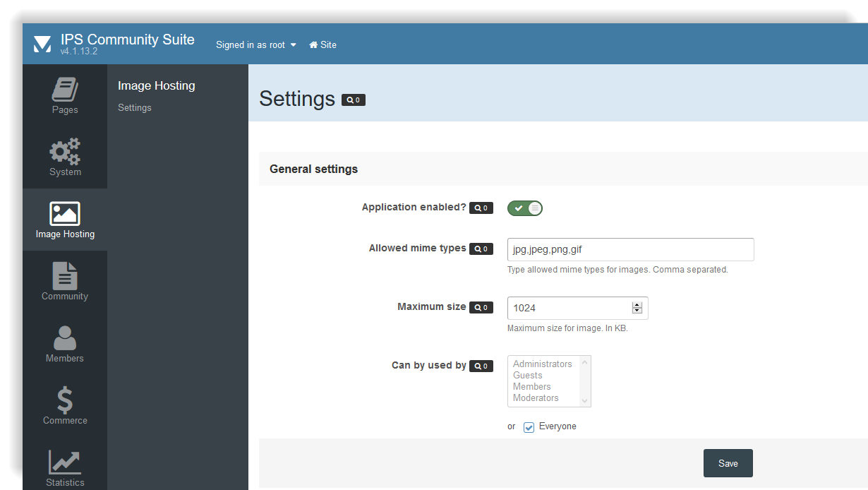The image size is (868, 490).
Task: Go to Members via person icon
Action: [x=65, y=338]
